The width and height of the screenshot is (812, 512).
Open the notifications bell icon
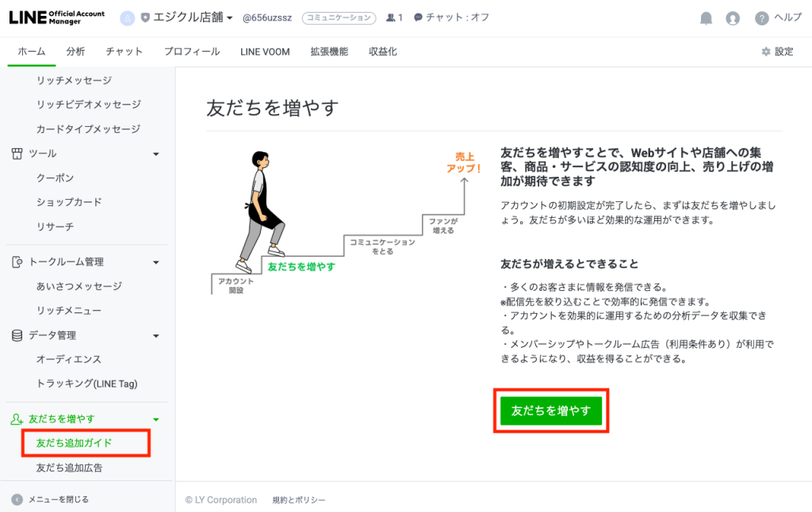coord(706,19)
